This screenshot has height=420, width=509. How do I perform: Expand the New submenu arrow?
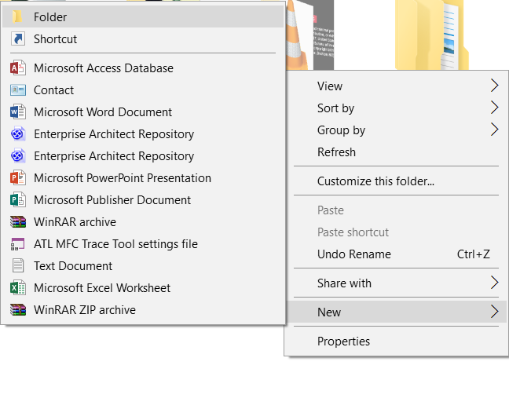(x=494, y=312)
